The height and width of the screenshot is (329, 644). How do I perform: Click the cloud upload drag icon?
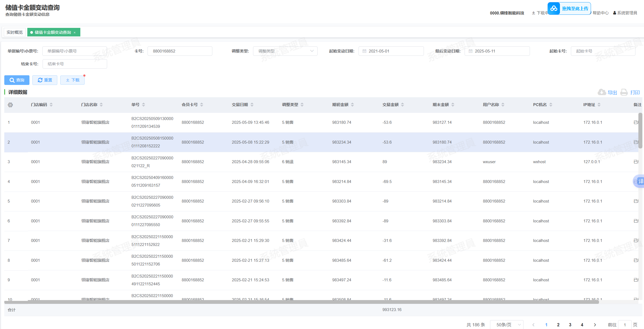pos(554,9)
